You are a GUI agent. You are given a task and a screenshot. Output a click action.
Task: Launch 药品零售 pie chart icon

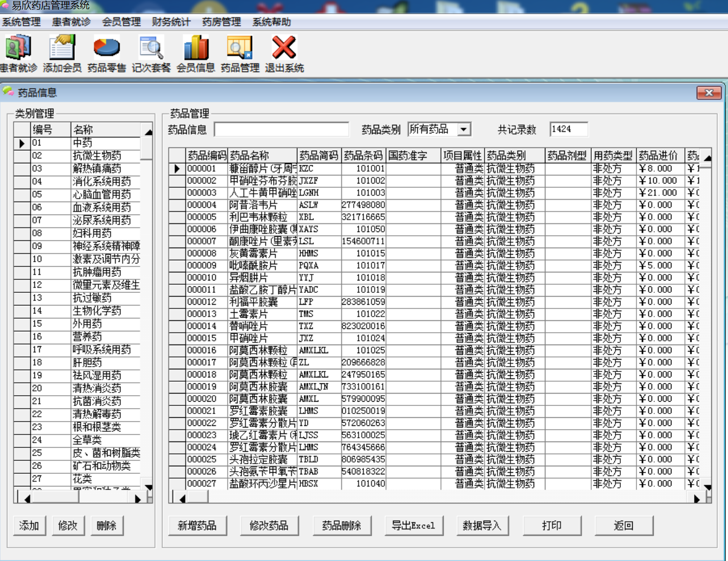(x=107, y=48)
